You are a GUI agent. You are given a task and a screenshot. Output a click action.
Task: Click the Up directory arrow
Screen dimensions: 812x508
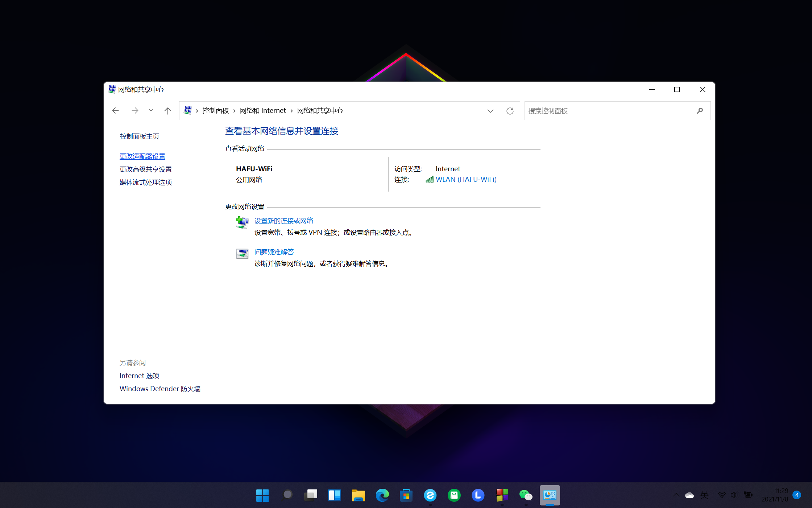[x=167, y=111]
